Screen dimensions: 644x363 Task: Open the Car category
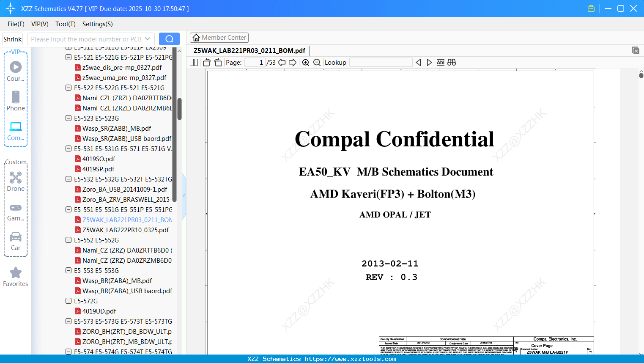point(16,241)
